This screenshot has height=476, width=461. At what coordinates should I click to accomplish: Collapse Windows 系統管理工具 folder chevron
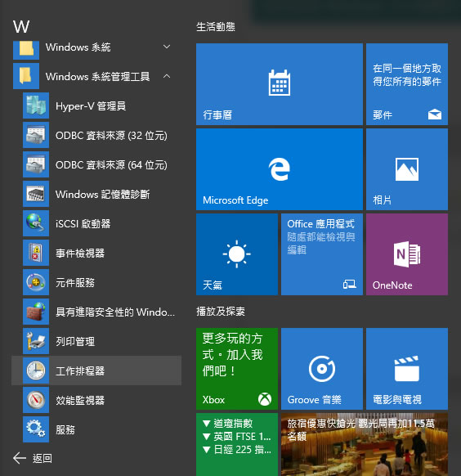click(167, 76)
